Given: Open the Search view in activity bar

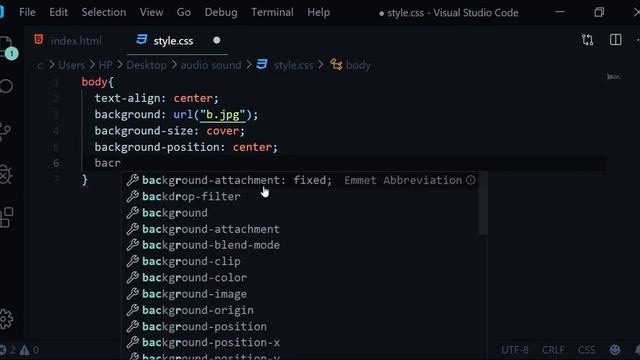Looking at the screenshot, I should 7,86.
